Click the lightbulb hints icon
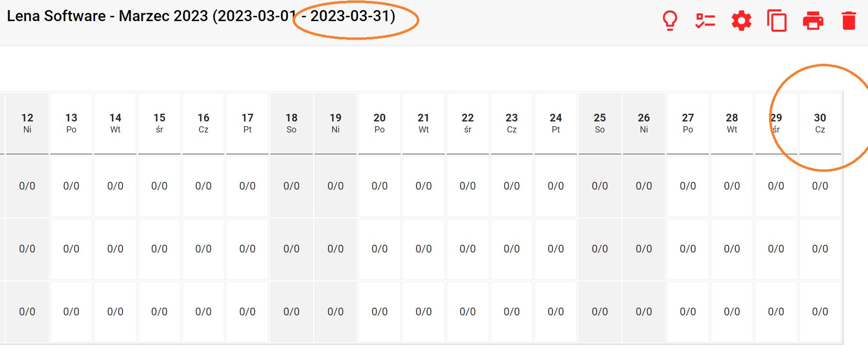Screen dimensions: 868x359 (670, 21)
